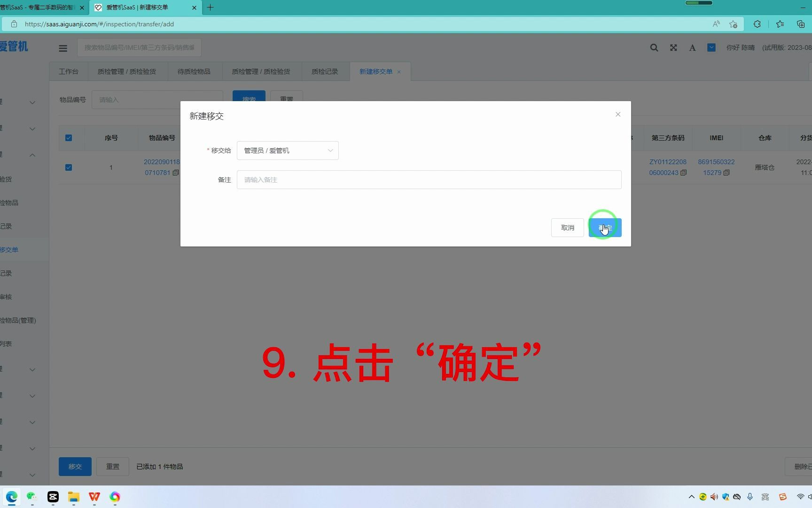
Task: Click the third-party barcode ZY0112220806000243
Action: [668, 167]
